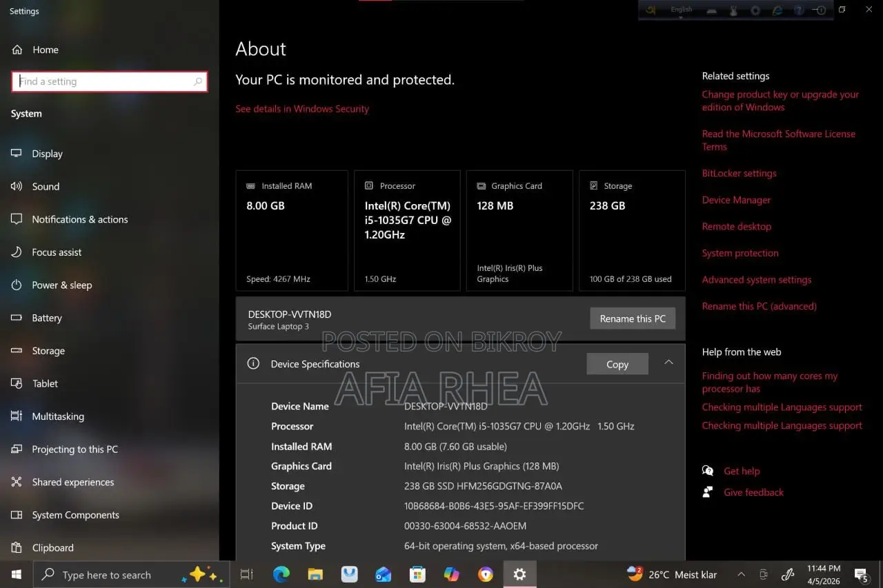
Task: Open Change product key or upgrade link
Action: coord(780,101)
